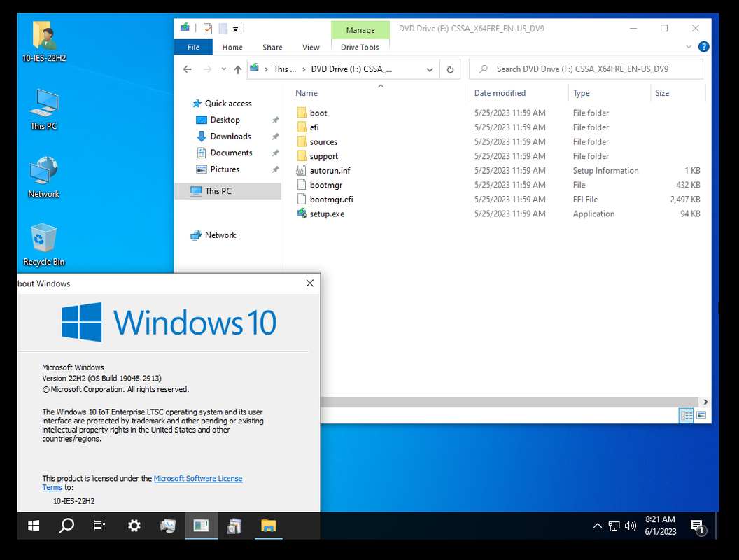Select the bootmgr.efi file
This screenshot has width=739, height=560.
click(325, 199)
